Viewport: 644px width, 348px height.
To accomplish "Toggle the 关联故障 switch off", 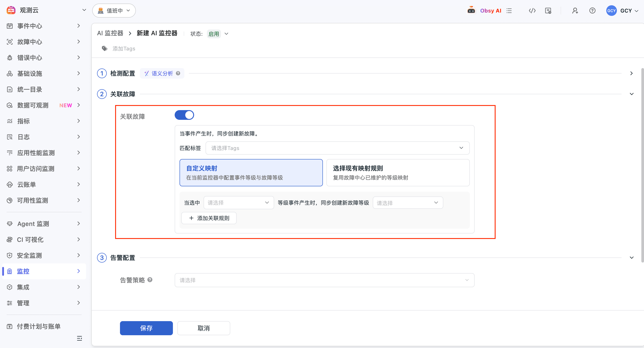I will tap(184, 115).
